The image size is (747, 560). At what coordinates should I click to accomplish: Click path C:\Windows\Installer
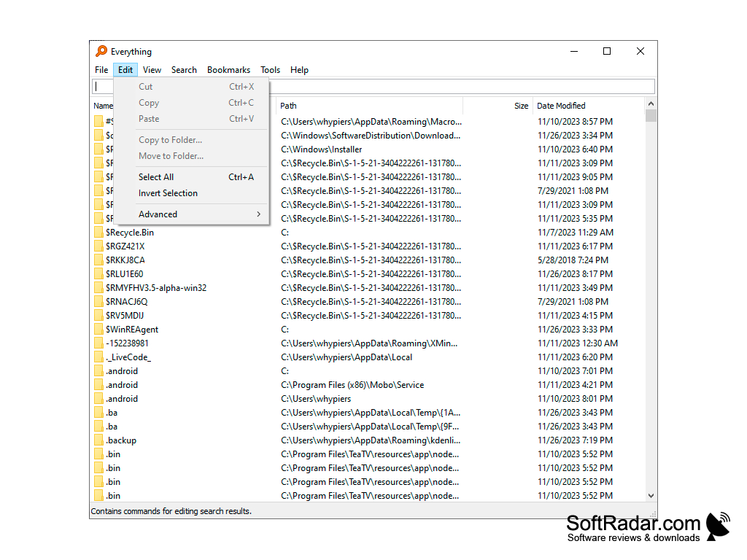click(x=321, y=149)
